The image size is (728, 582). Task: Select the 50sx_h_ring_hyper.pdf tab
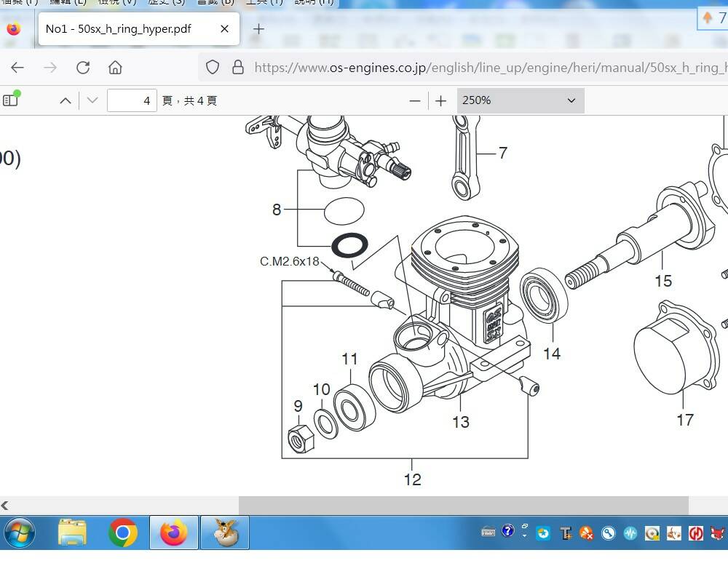(138, 29)
